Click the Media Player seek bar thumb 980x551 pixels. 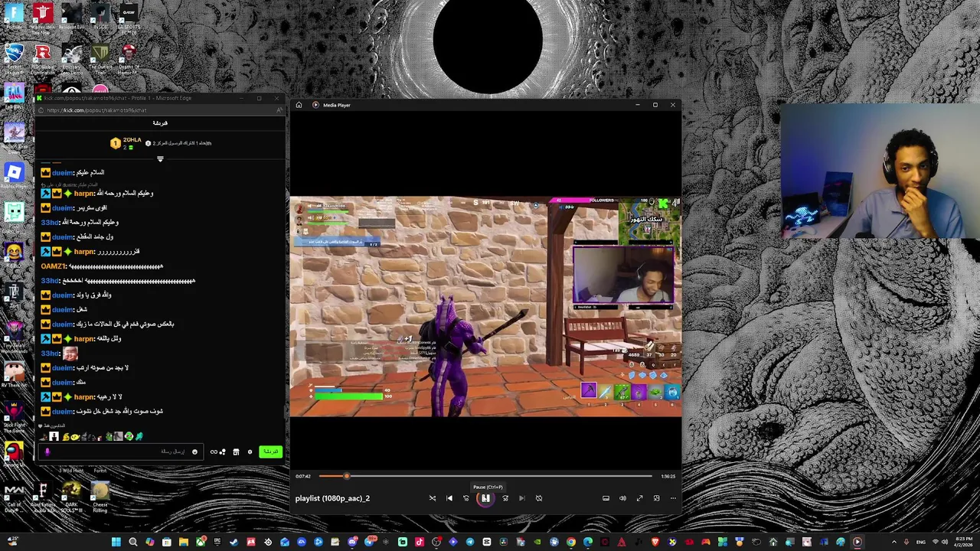pyautogui.click(x=346, y=476)
